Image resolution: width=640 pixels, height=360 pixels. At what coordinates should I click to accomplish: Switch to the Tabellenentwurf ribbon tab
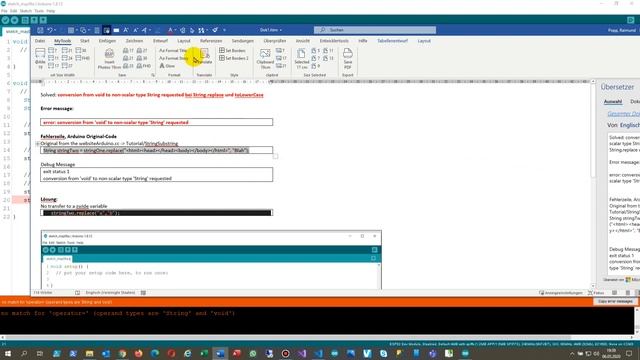pyautogui.click(x=392, y=41)
